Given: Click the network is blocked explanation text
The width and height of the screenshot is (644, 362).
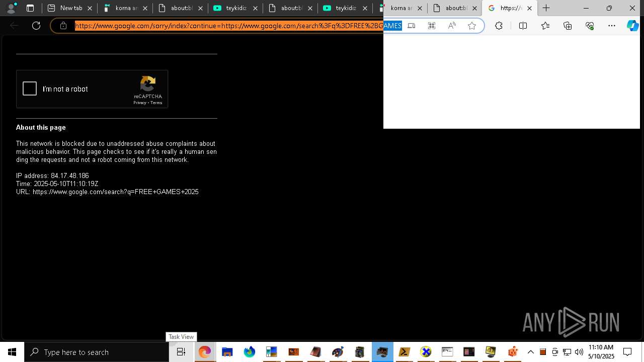Looking at the screenshot, I should (116, 151).
